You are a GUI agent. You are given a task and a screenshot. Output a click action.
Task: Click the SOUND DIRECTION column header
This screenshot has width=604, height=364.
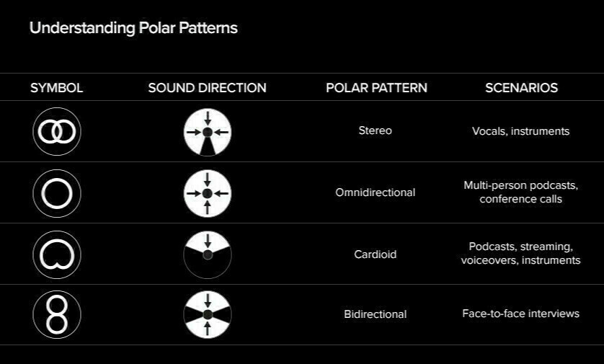208,88
